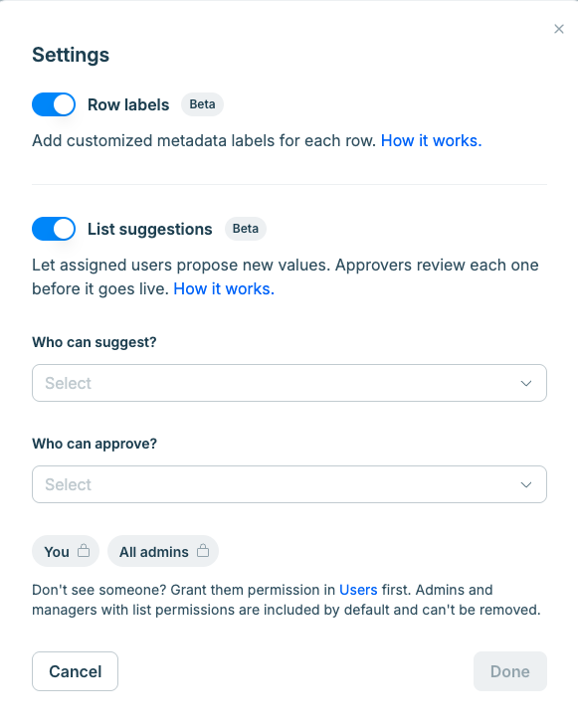The image size is (578, 728).
Task: Open How it works link for Row labels
Action: (432, 140)
